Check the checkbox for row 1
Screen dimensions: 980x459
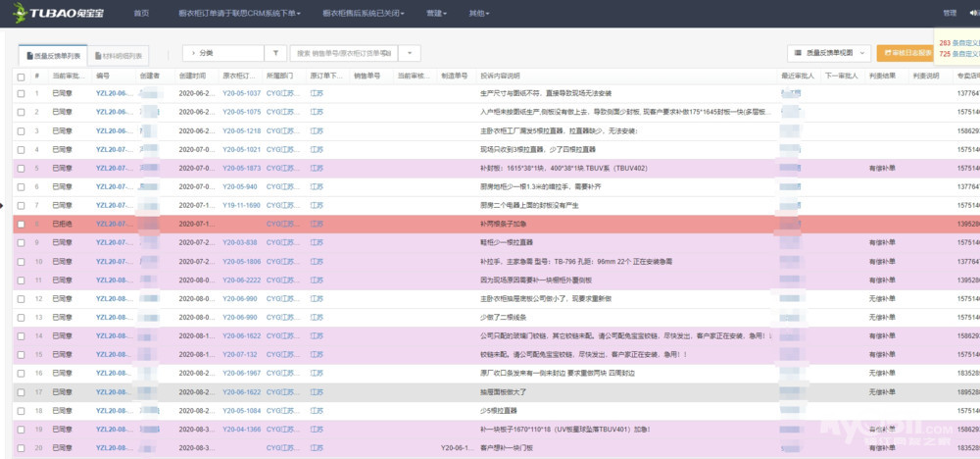pyautogui.click(x=21, y=93)
